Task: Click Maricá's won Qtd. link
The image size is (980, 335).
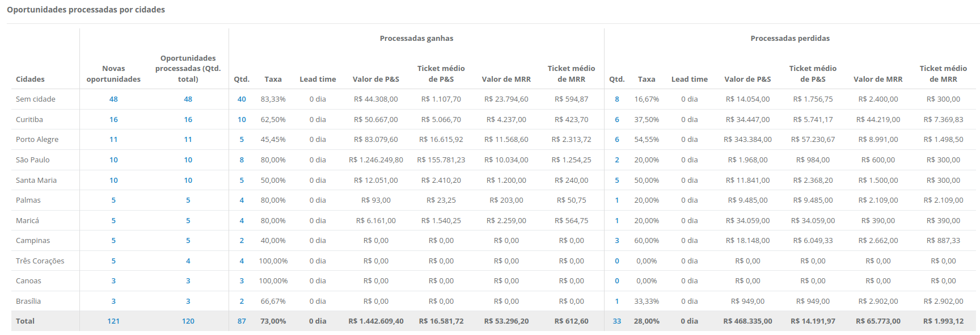Action: 242,221
